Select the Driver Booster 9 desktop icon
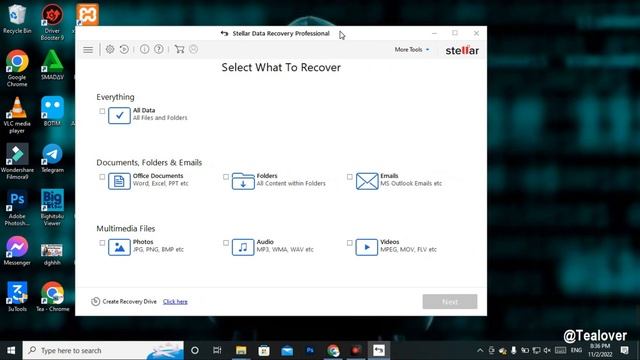Image resolution: width=640 pixels, height=360 pixels. [52, 22]
